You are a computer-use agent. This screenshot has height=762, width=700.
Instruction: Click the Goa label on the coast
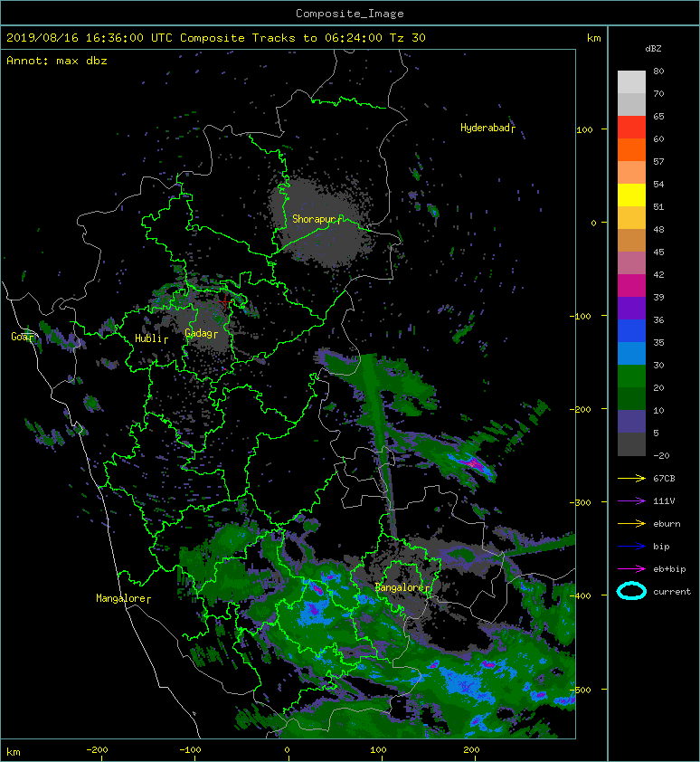23,337
